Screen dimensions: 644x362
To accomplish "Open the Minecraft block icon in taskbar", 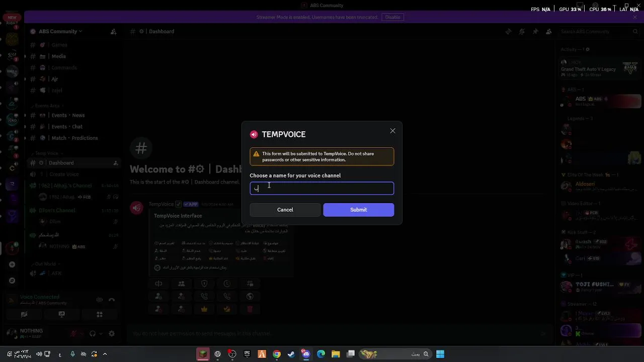I will [203, 354].
